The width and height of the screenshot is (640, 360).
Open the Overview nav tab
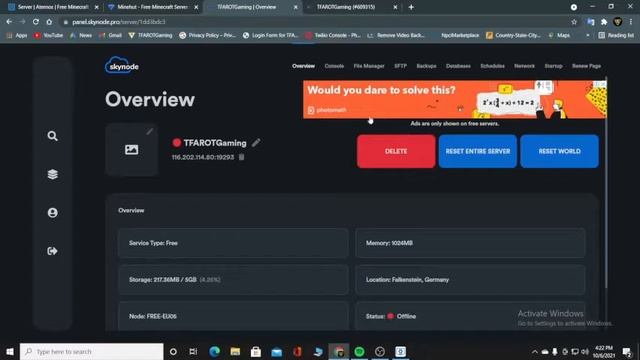303,66
